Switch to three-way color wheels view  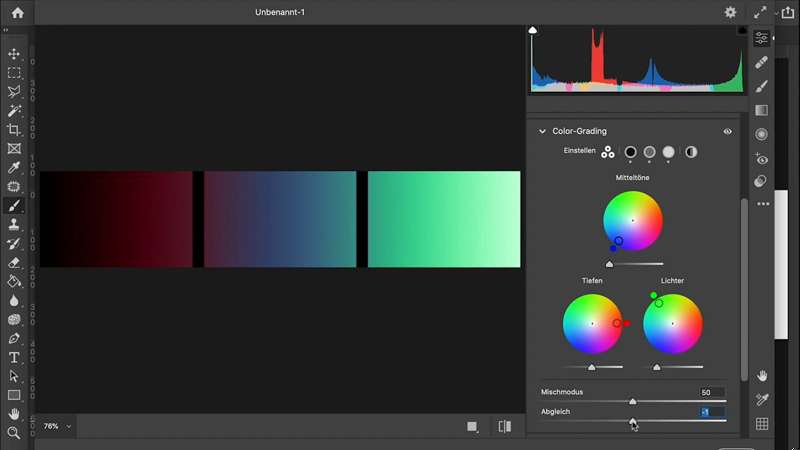tap(608, 152)
